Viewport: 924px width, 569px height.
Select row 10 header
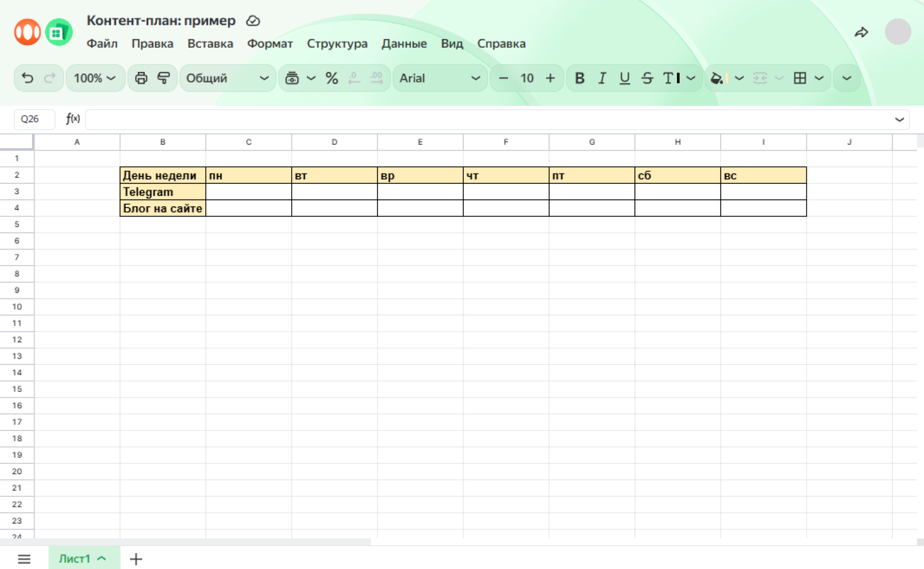pos(17,307)
